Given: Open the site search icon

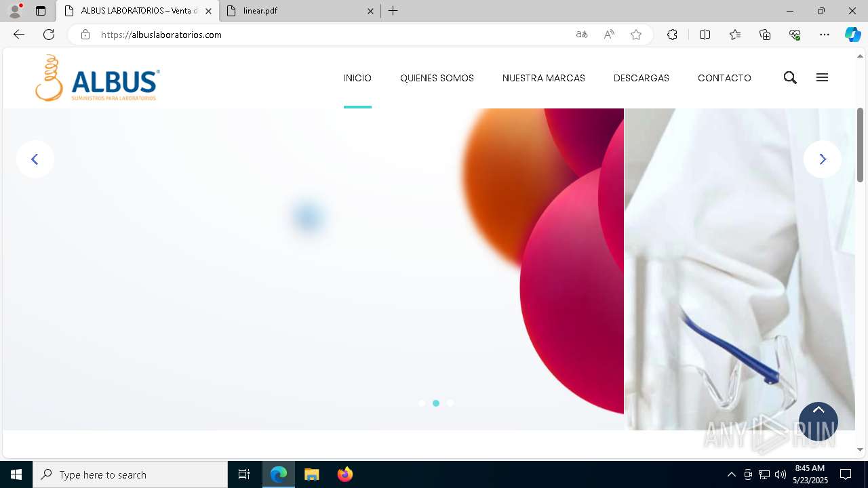Looking at the screenshot, I should (790, 78).
